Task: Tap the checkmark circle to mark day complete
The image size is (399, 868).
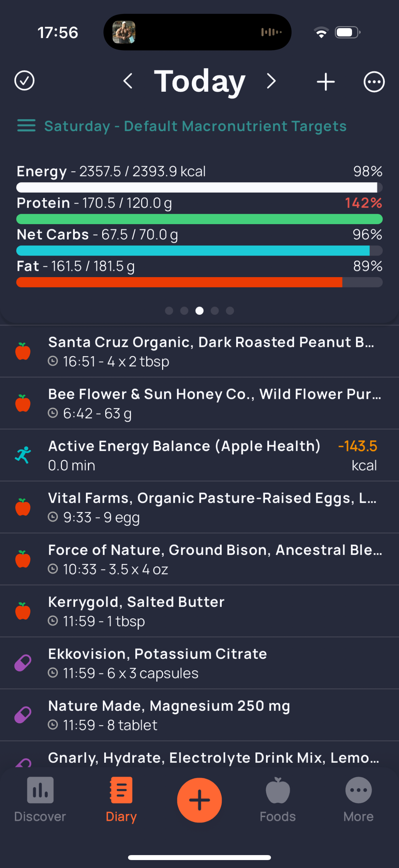Action: pyautogui.click(x=24, y=81)
